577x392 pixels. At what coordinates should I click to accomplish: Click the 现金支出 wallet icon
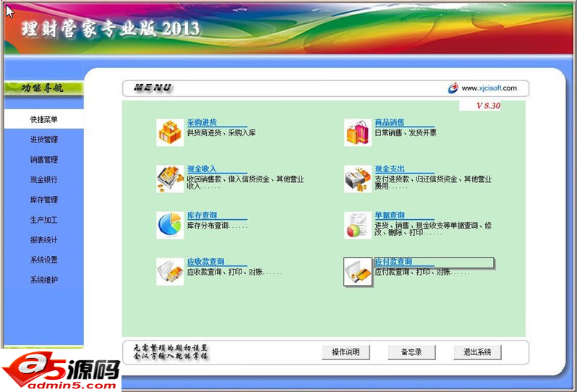point(357,179)
